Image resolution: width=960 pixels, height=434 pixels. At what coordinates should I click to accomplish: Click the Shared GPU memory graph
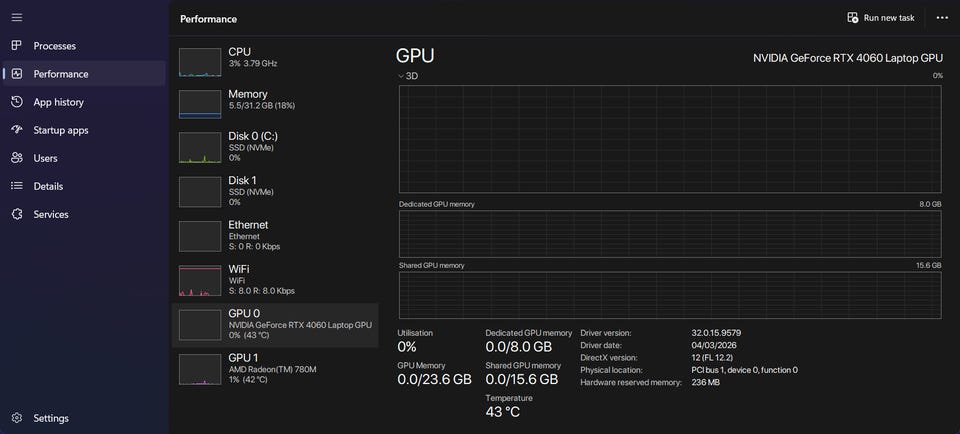(670, 295)
